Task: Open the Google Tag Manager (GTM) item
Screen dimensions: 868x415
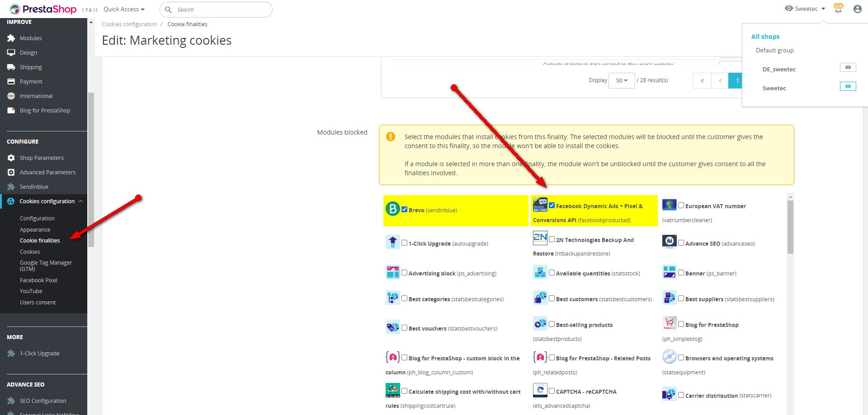Action: (46, 266)
